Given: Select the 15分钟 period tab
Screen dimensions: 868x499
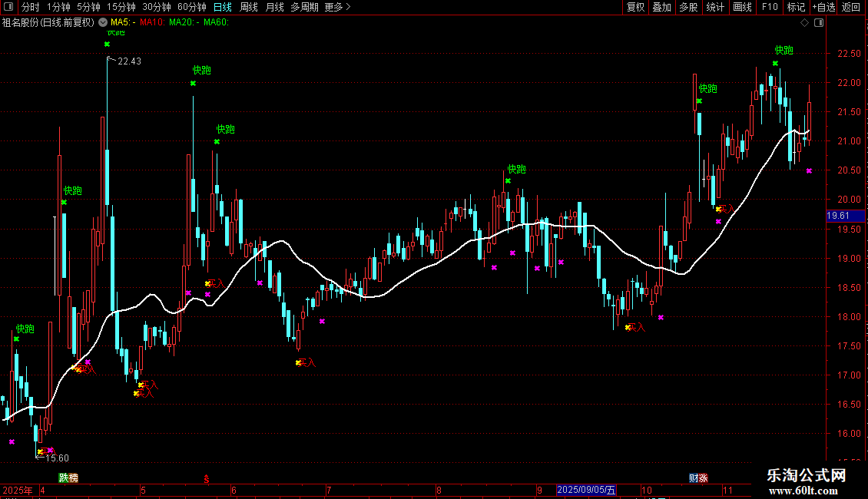Looking at the screenshot, I should (121, 7).
